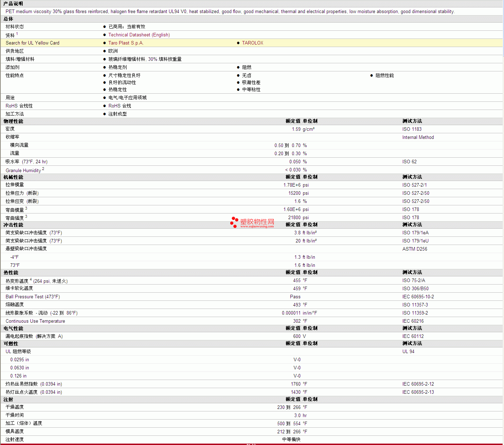Screen dimensions: 504x445
Task: Select the 注射 section header
Action: (x=8, y=399)
